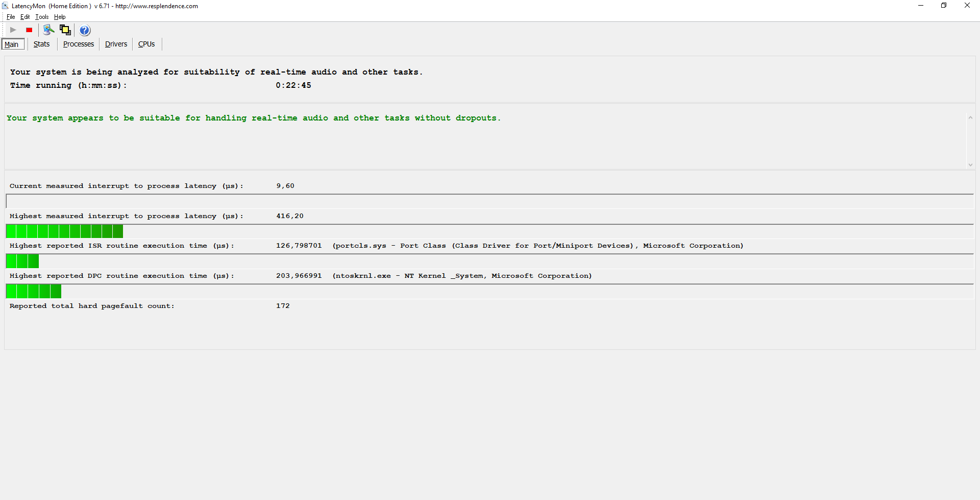This screenshot has width=980, height=500.
Task: Click the LatencyMon app icon in the title bar
Action: 5,6
